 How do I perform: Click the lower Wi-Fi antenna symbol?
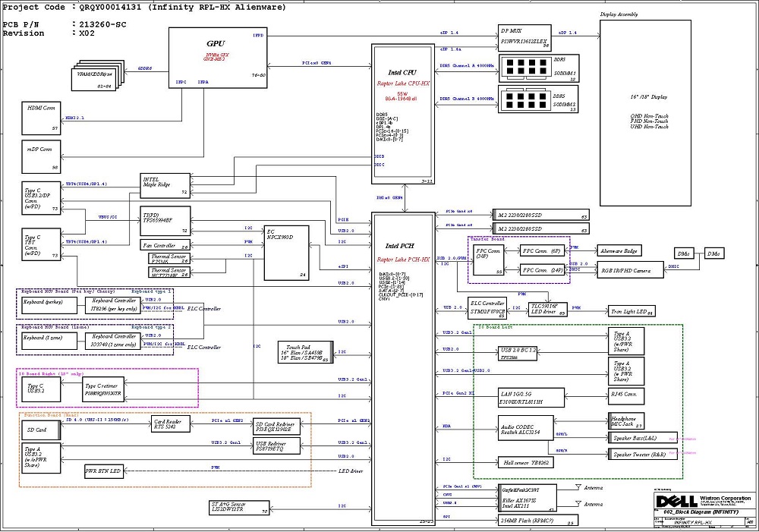point(580,502)
